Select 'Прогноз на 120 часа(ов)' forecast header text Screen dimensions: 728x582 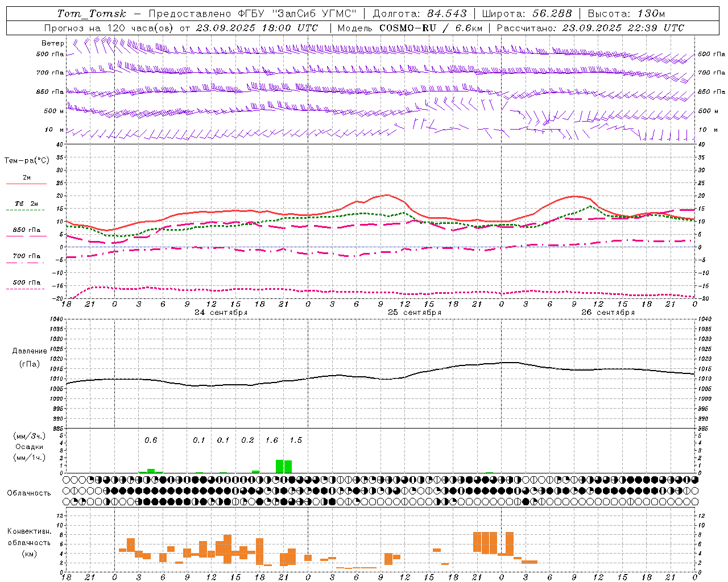click(x=108, y=28)
